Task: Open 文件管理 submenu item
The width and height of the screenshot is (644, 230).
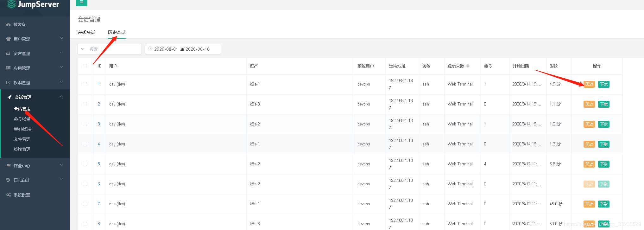Action: [22, 139]
